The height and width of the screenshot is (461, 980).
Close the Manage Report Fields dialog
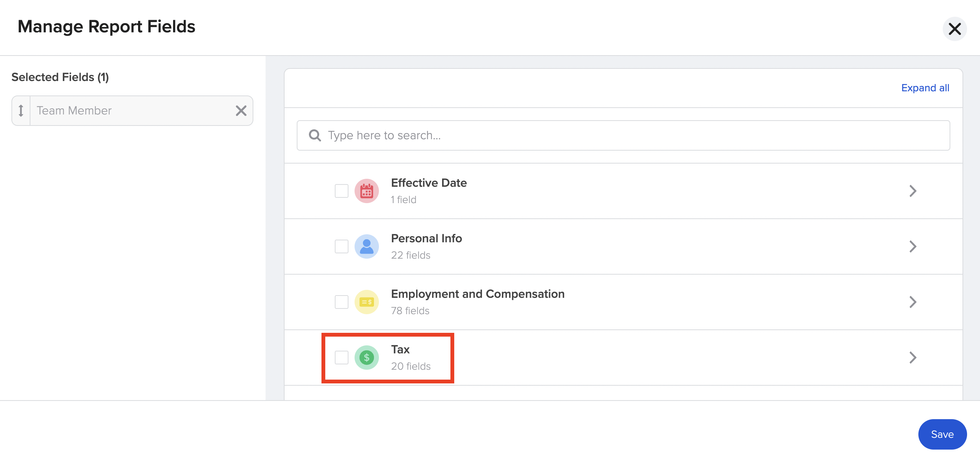[x=955, y=29]
